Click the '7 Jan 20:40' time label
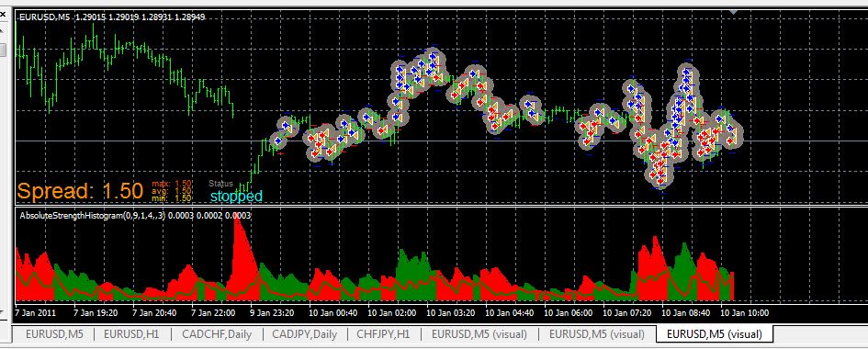Screen dimensions: 868x349 tap(154, 313)
